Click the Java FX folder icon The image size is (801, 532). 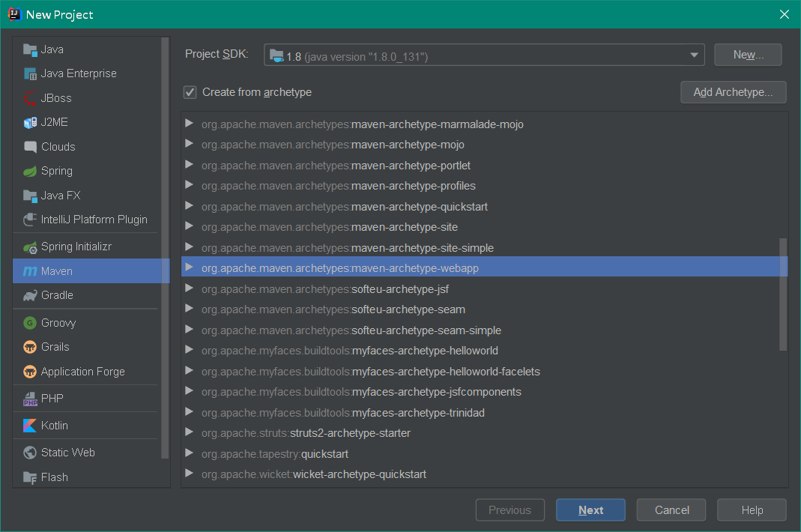(30, 196)
